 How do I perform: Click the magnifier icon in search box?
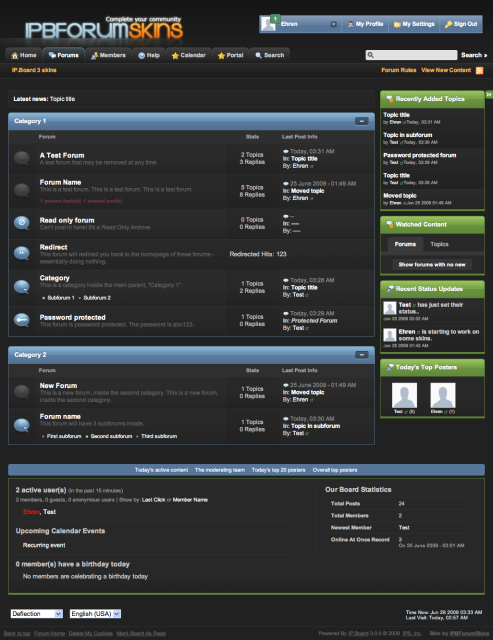click(370, 55)
